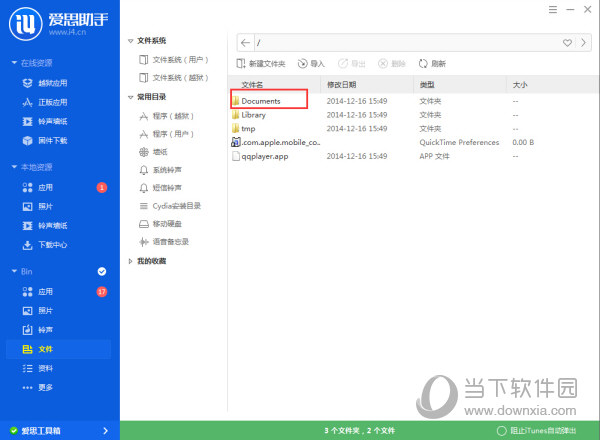
Task: Click 导出 export button
Action: coord(351,64)
